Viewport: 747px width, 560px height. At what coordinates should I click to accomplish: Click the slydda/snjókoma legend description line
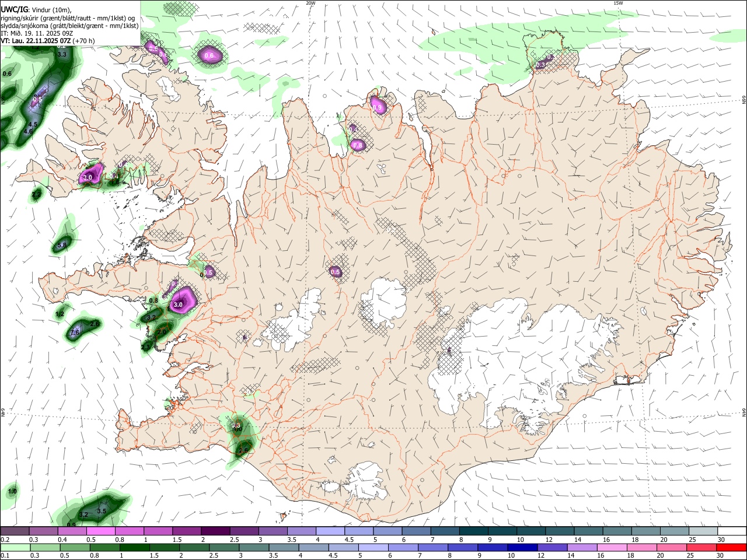(69, 26)
